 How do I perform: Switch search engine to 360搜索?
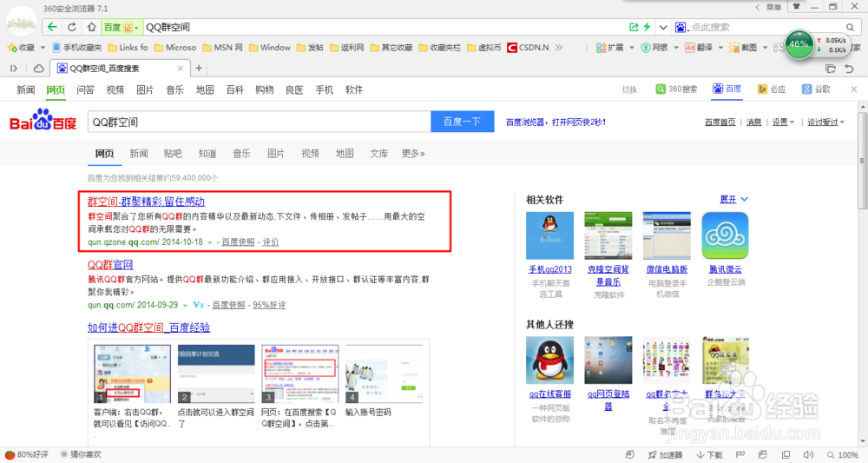(676, 89)
